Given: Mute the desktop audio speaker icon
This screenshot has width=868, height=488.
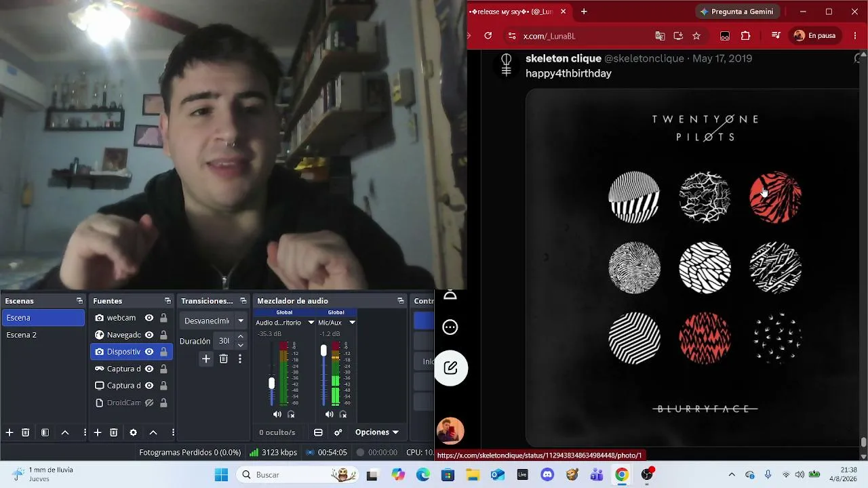Looking at the screenshot, I should (x=277, y=414).
